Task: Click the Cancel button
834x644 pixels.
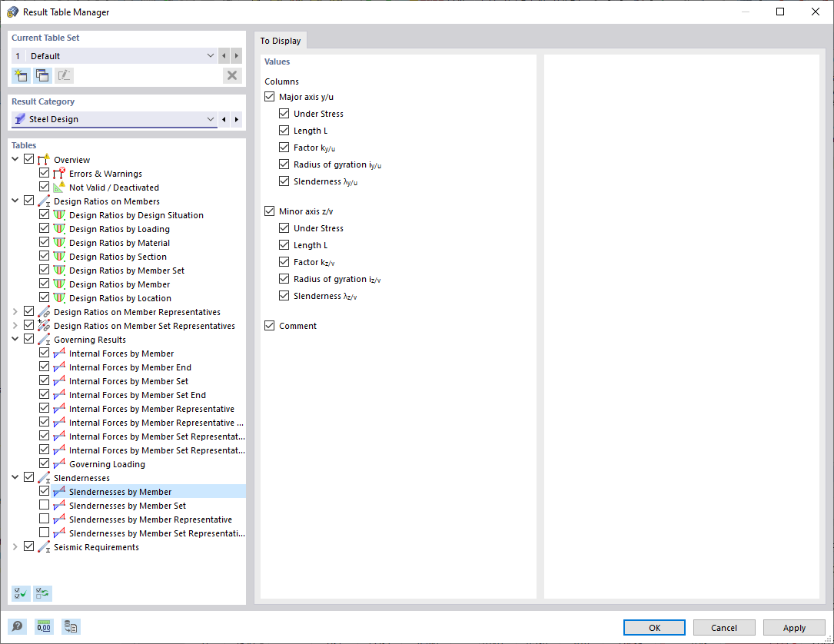Action: tap(724, 628)
